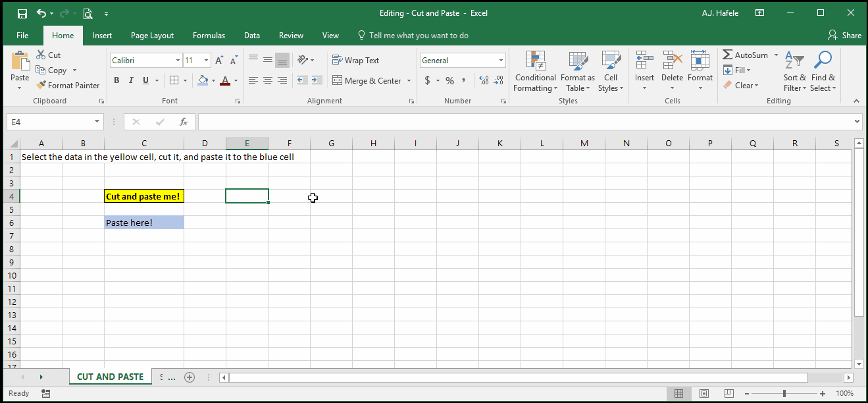The width and height of the screenshot is (868, 403).
Task: Increase font size with larger A icon
Action: 219,60
